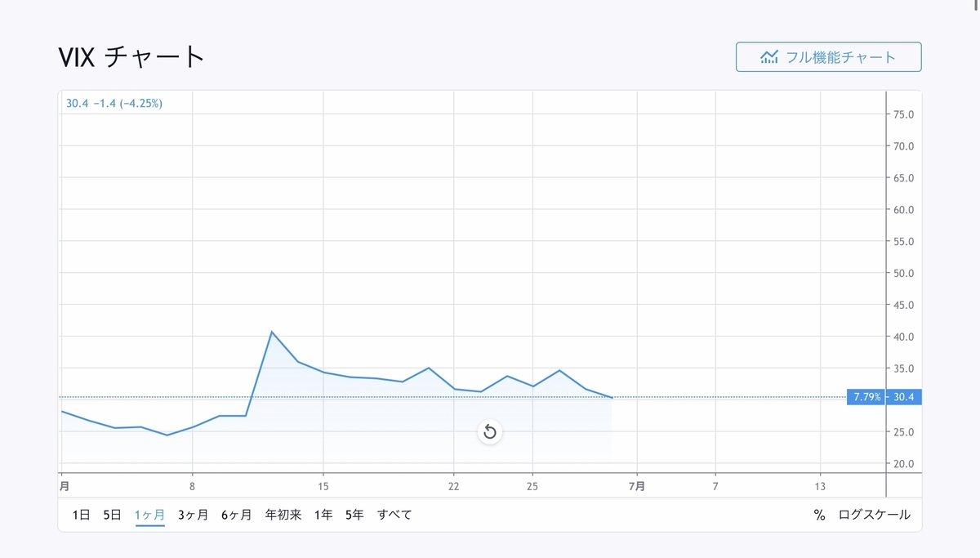Choose the 5年 range
Screen dimensions: 980x558
click(x=354, y=515)
